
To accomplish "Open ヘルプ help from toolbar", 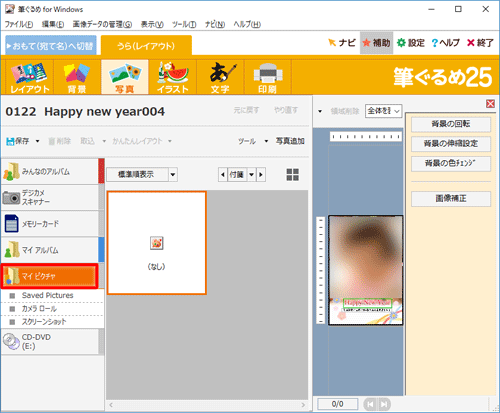I will pos(445,43).
